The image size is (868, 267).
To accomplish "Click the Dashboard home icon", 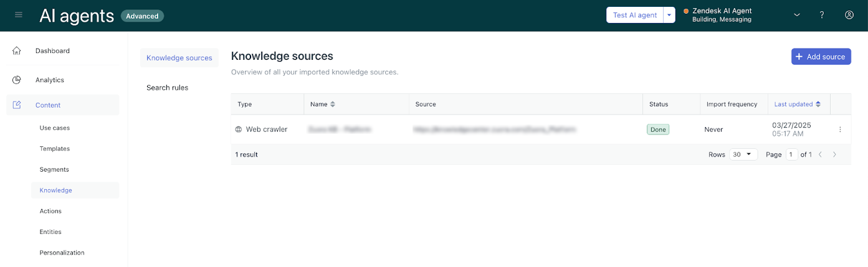I will [17, 50].
